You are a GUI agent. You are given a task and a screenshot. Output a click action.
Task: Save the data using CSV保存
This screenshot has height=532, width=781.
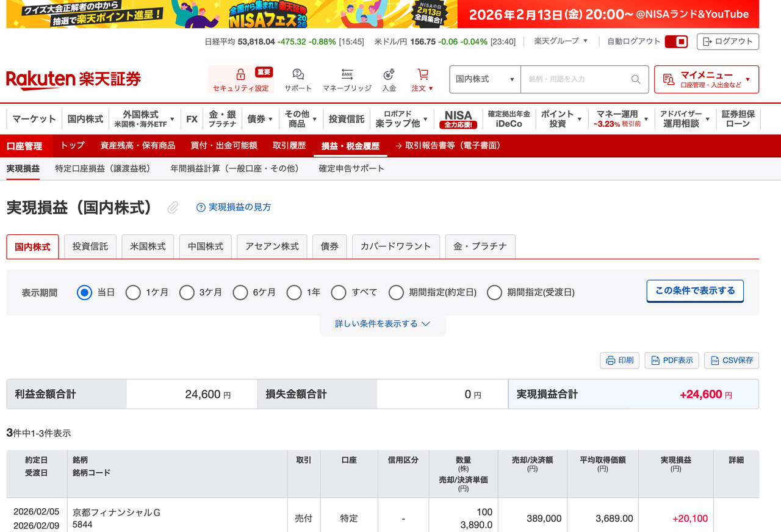(x=732, y=361)
